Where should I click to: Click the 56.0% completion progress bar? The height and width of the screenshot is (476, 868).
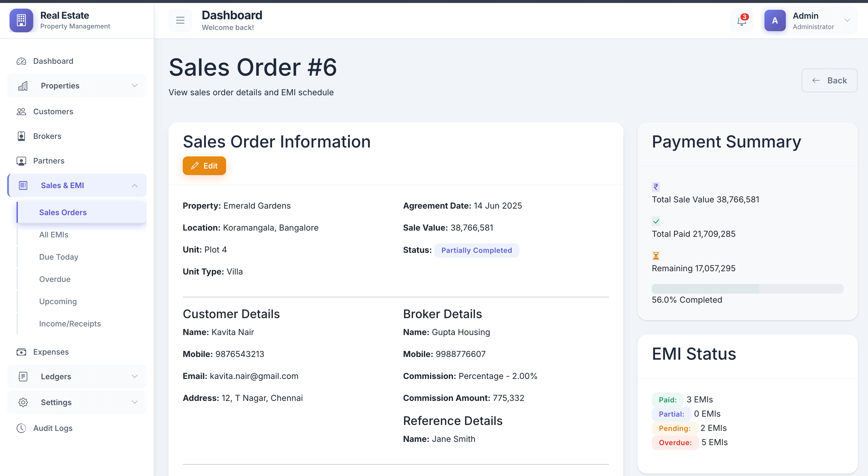[747, 288]
